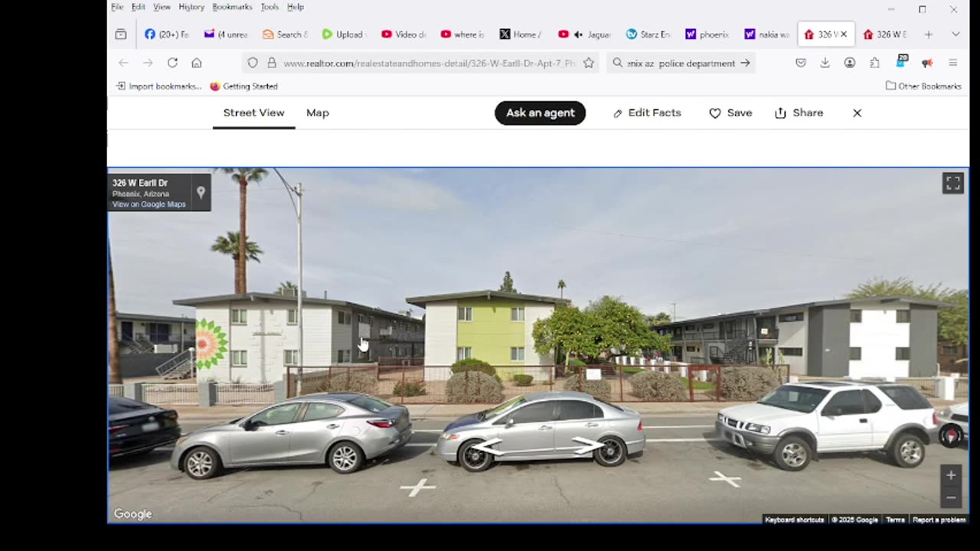
Task: Click the Street View compass control
Action: click(x=951, y=435)
